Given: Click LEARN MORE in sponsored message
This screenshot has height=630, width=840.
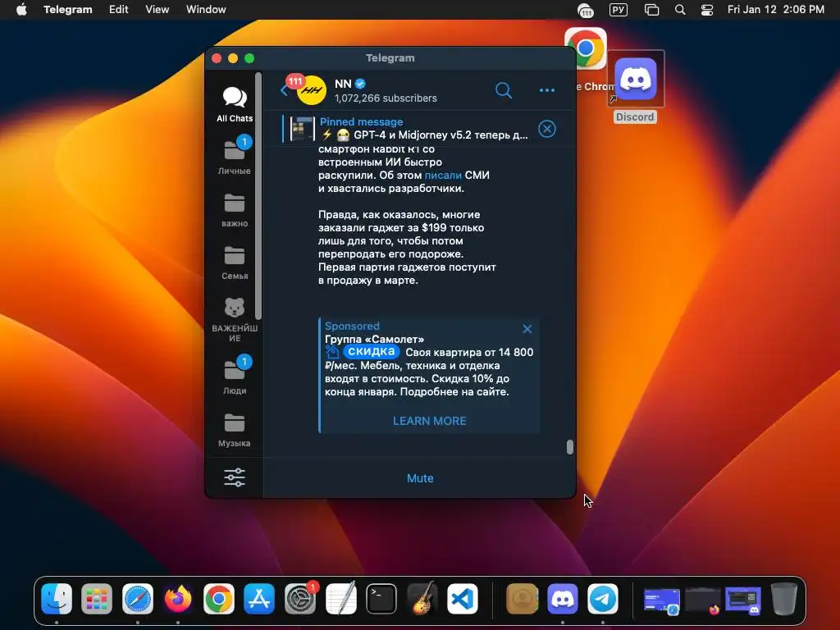Looking at the screenshot, I should click(x=430, y=421).
